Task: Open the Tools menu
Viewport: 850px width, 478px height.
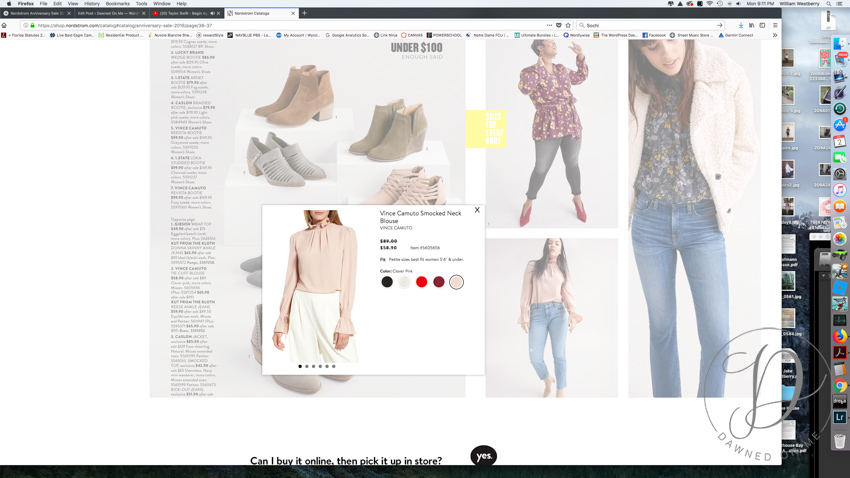Action: click(141, 3)
